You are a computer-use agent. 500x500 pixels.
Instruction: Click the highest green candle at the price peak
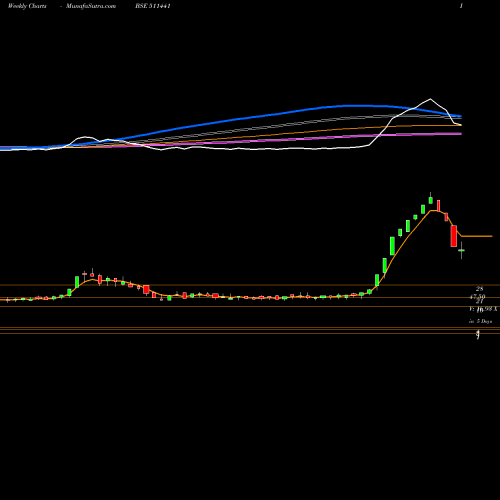(x=431, y=199)
